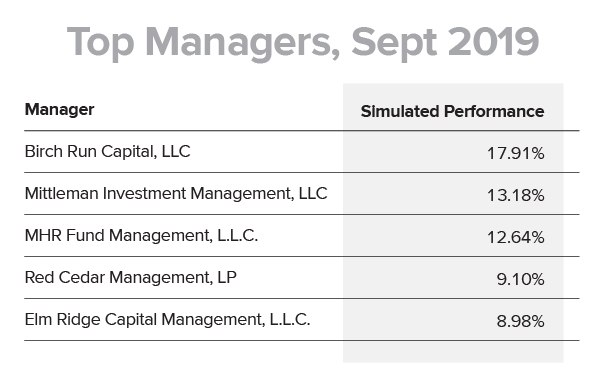This screenshot has height=378, width=594.
Task: Select the Simulated Performance column header
Action: click(x=452, y=111)
